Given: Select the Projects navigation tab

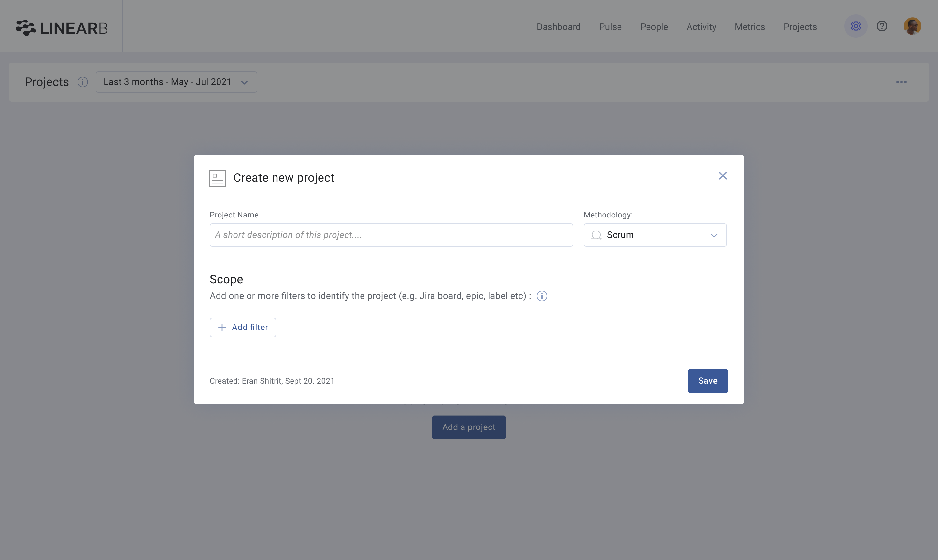Looking at the screenshot, I should 800,27.
